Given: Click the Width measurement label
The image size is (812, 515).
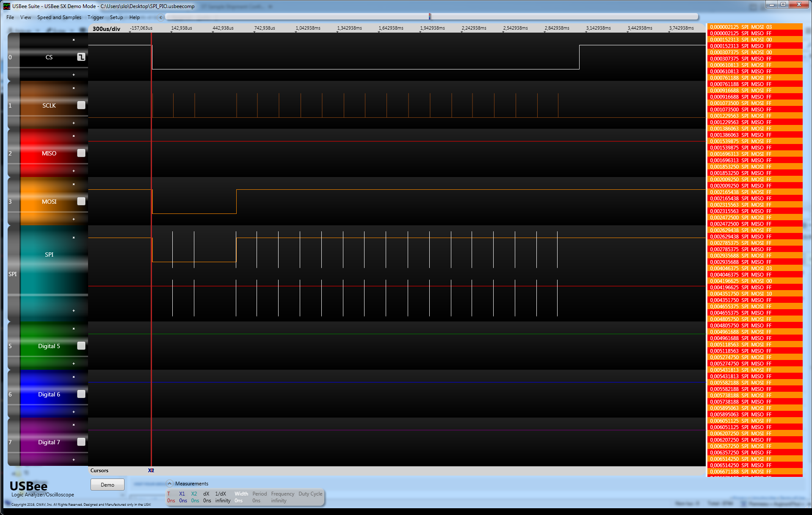Looking at the screenshot, I should (241, 494).
